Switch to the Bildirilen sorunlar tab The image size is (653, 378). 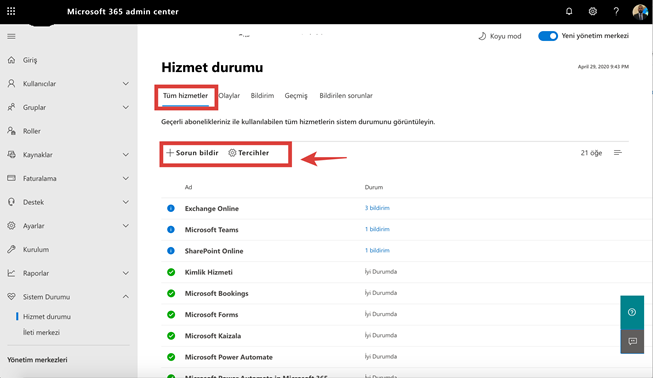(x=346, y=96)
